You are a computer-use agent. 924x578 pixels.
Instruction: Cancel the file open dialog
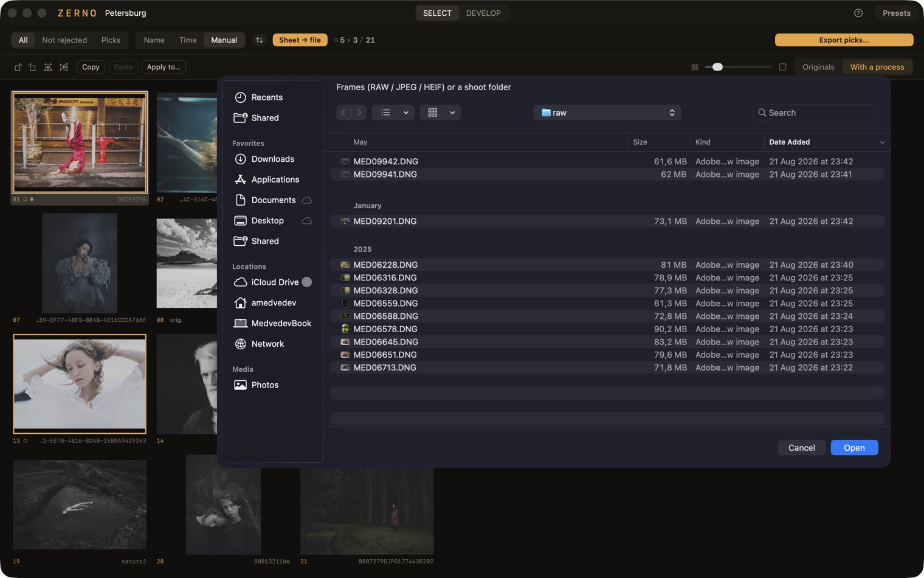(801, 448)
